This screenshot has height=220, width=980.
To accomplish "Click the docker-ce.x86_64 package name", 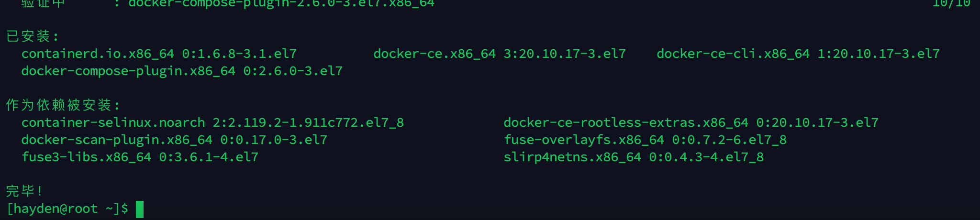I will point(434,54).
